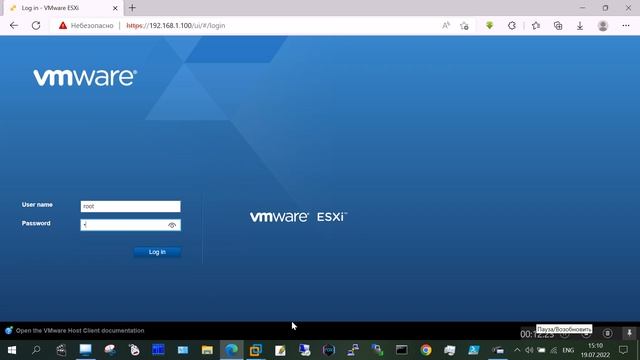
Task: Open the Windows Start menu
Action: 12,350
